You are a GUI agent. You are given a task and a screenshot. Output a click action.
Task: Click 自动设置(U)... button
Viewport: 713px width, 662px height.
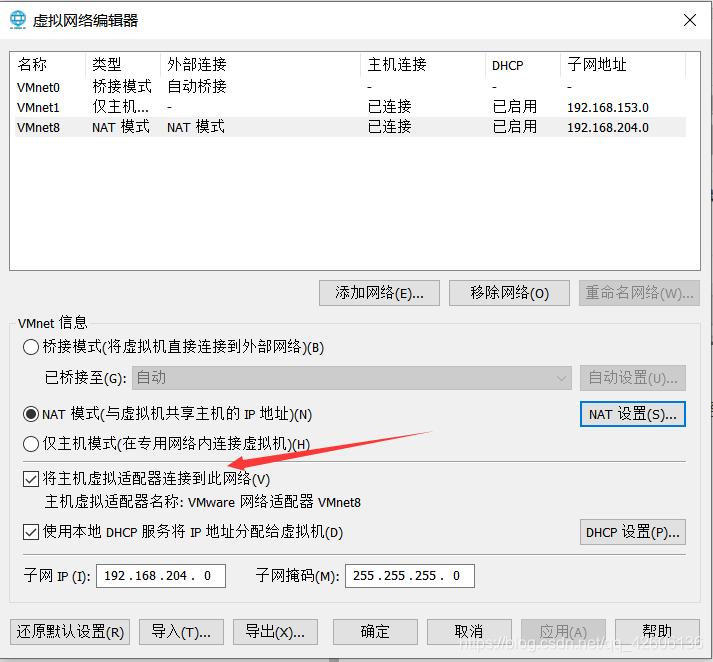tap(633, 378)
